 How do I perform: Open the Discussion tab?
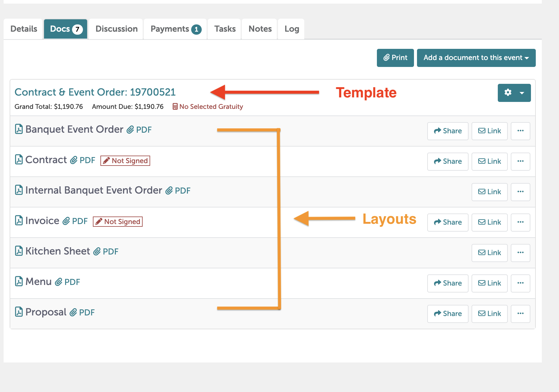[x=116, y=29]
